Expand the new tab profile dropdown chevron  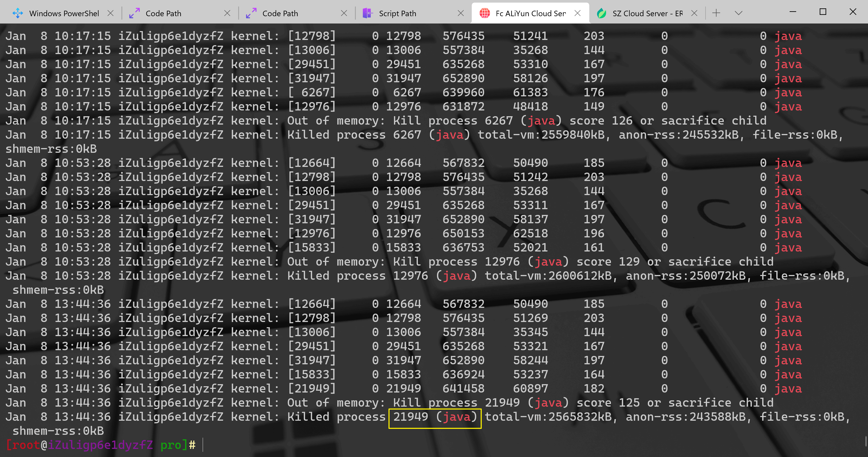tap(738, 13)
